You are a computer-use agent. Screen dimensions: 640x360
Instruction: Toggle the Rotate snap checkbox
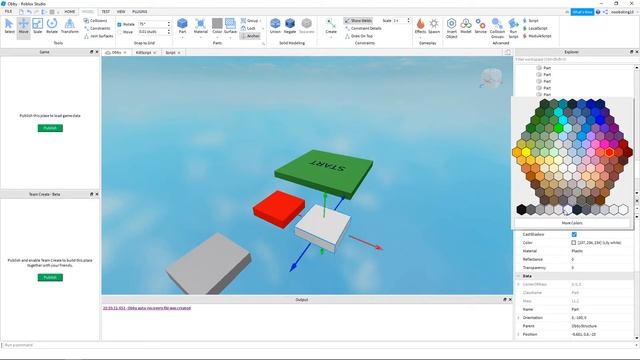tap(119, 24)
